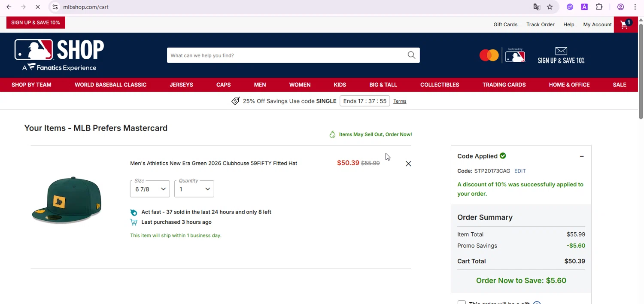
Task: Open My Account
Action: 597,24
